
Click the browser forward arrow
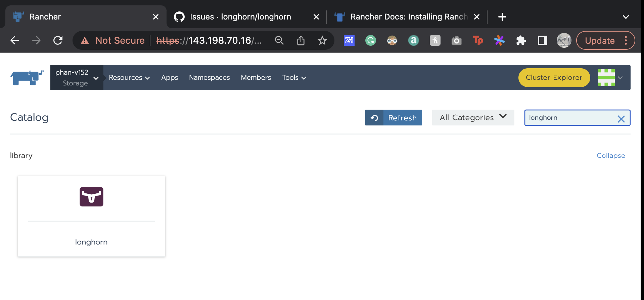[x=36, y=40]
